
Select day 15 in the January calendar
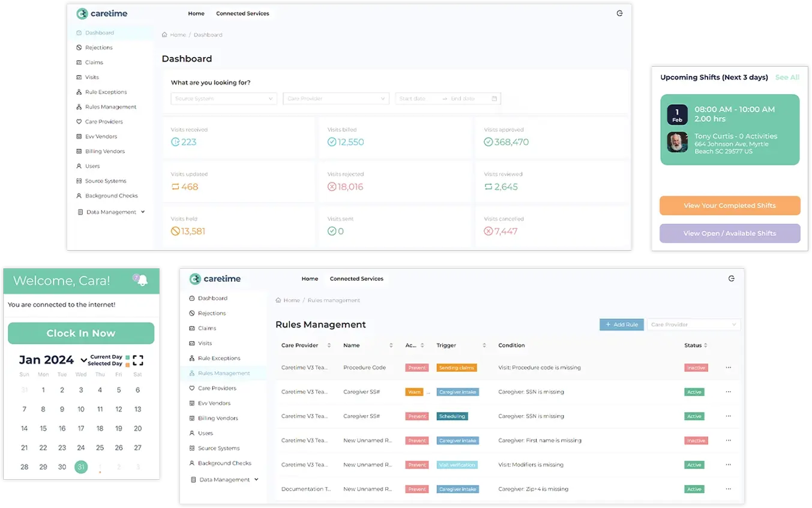43,429
